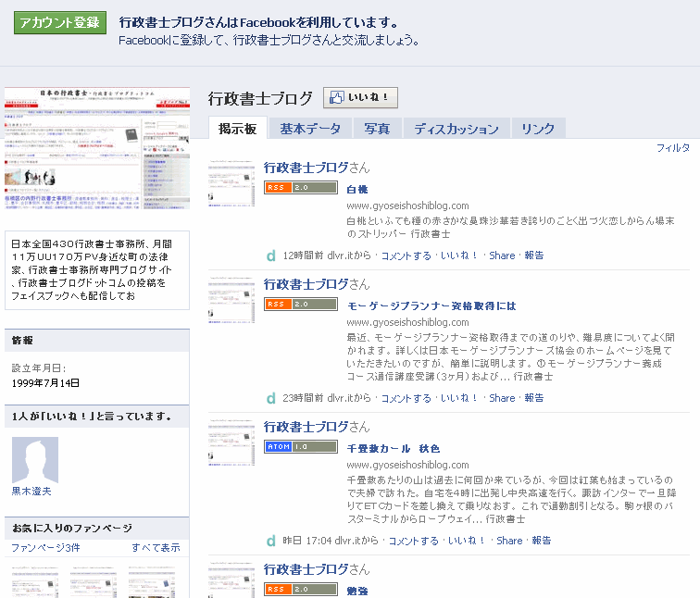
Task: Click the dlvr.it icon on the 23時間前 post
Action: (270, 398)
